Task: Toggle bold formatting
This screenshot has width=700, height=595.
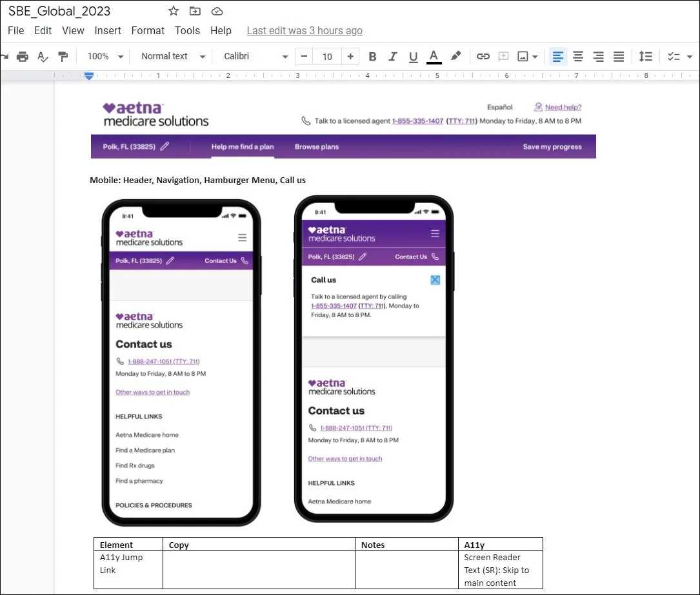Action: (372, 57)
